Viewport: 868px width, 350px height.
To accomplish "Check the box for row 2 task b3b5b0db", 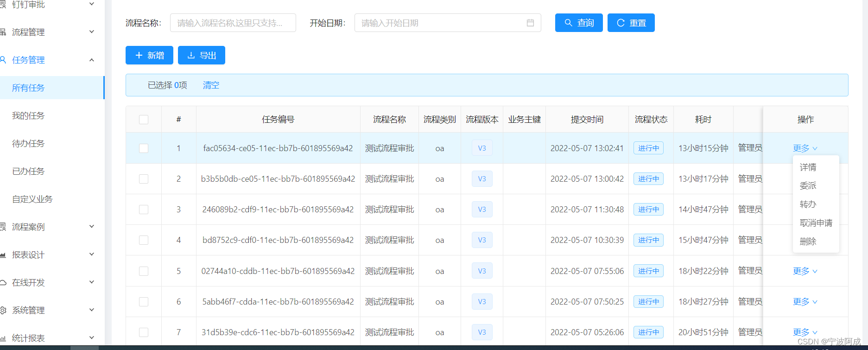I will [x=144, y=179].
